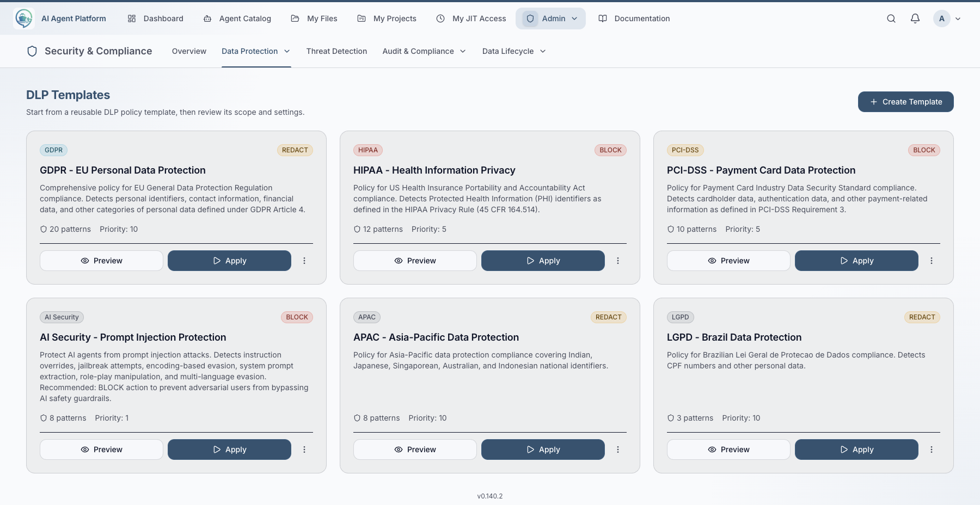
Task: Expand the Data Protection tab dropdown
Action: [256, 51]
